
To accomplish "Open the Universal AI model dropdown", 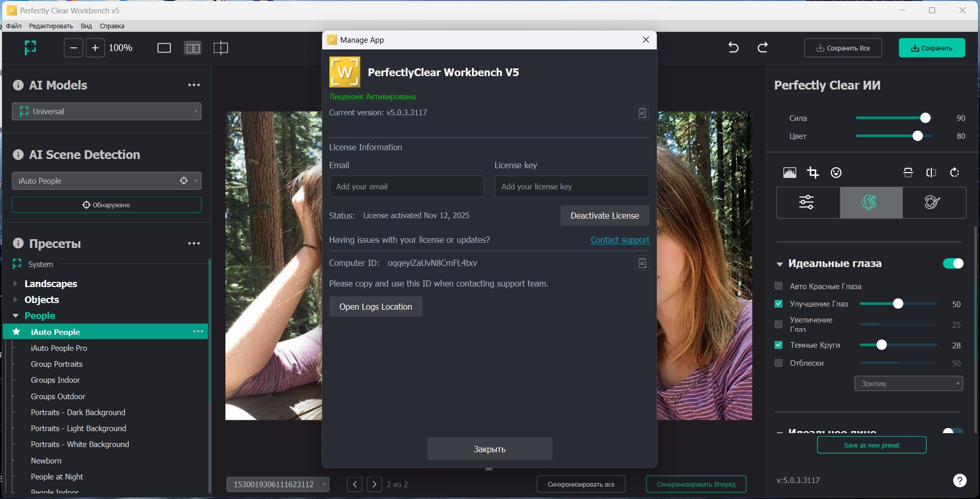I will coord(107,112).
